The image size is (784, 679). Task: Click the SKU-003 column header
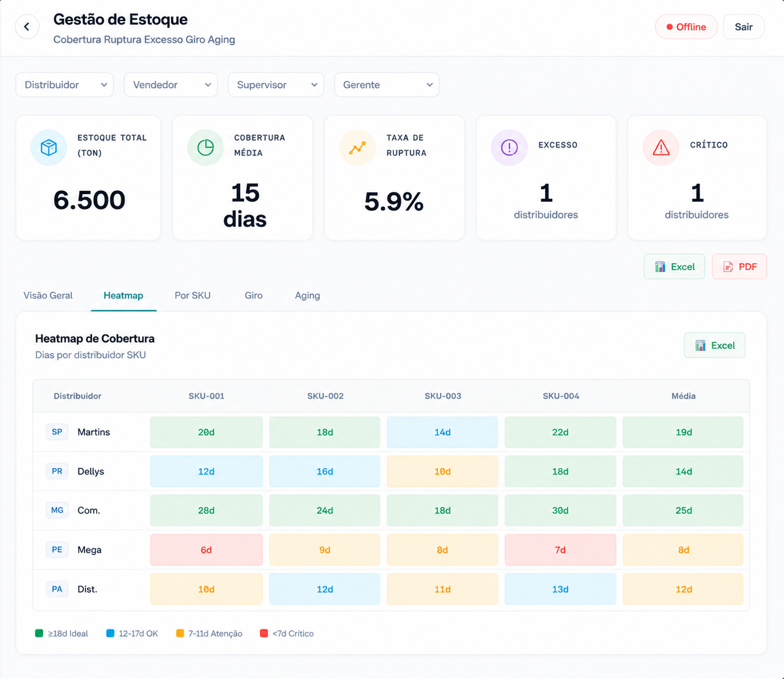click(x=442, y=396)
